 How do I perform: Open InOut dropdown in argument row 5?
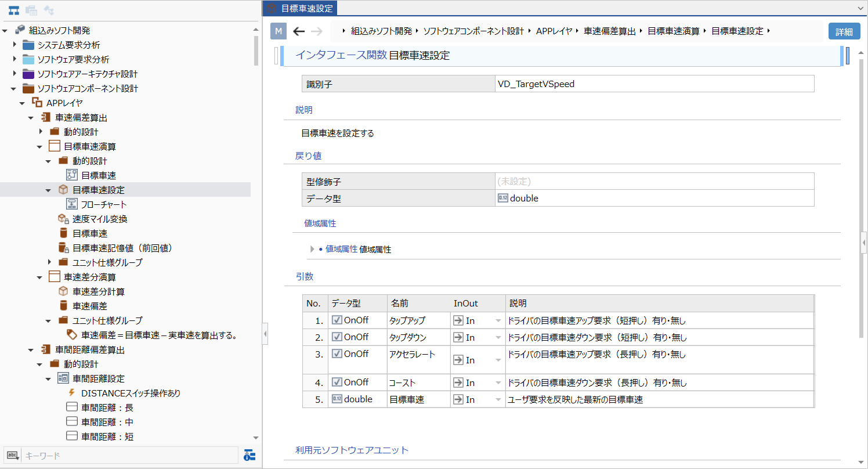tap(497, 400)
